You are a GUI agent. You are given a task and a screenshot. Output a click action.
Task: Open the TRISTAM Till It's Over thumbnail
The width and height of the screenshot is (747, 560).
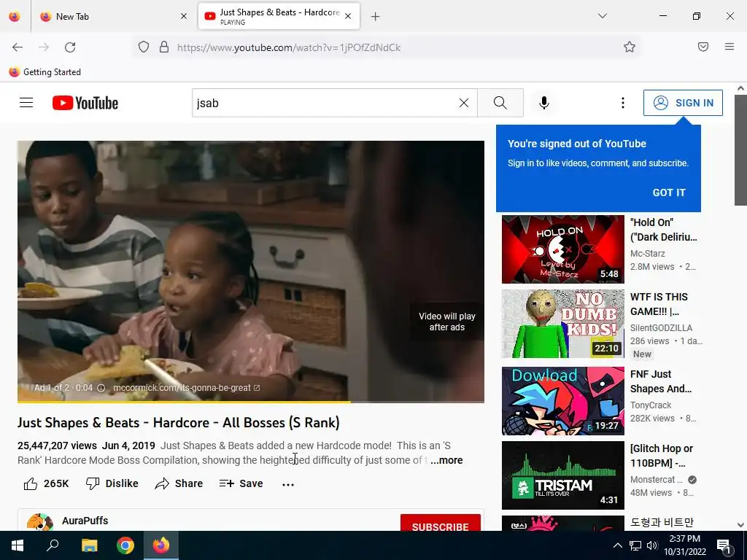click(562, 475)
